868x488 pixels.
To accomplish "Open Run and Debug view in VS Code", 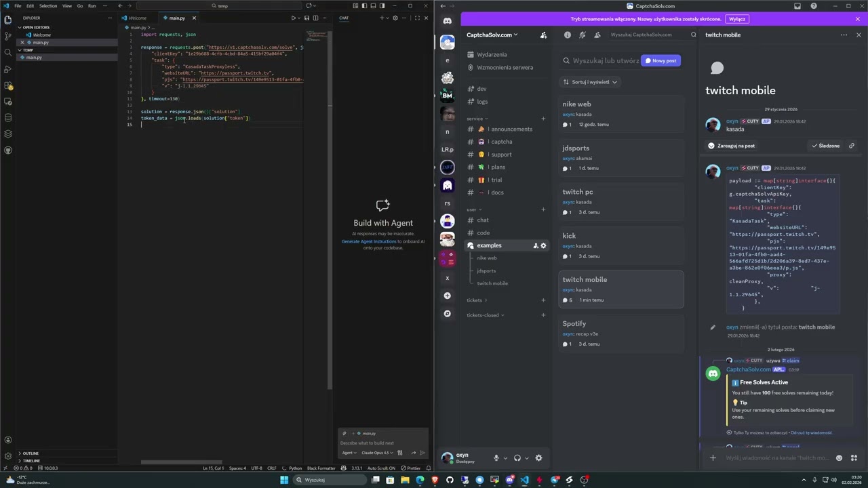I will pyautogui.click(x=7, y=69).
